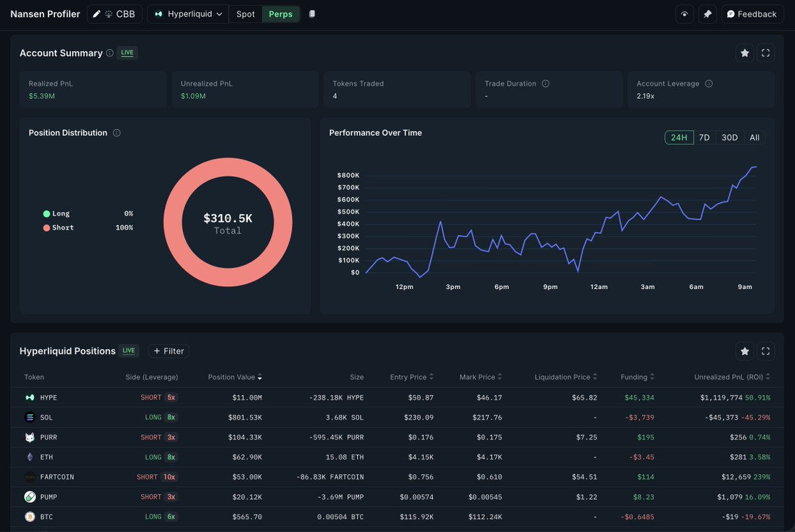
Task: Open the HYPE token row link
Action: point(48,398)
